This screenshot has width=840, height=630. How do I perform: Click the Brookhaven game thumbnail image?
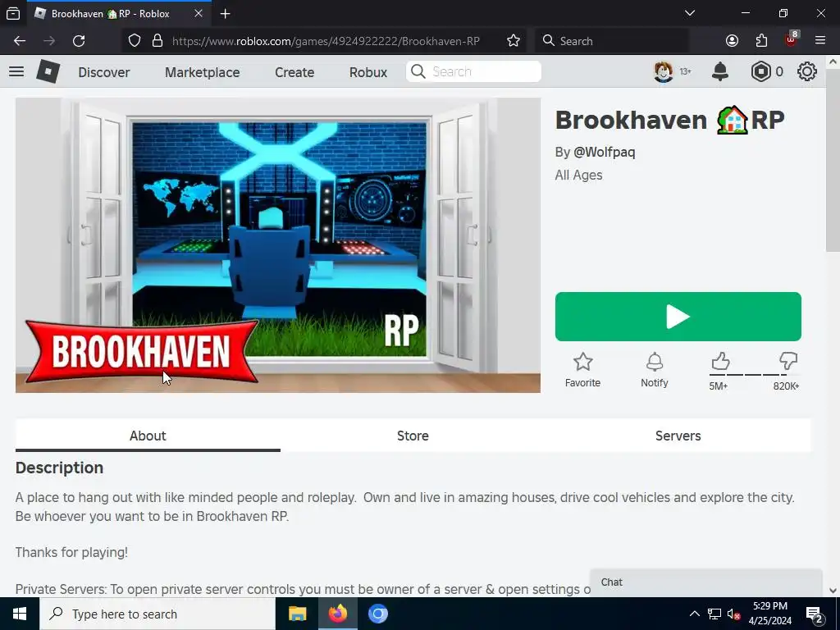point(278,244)
